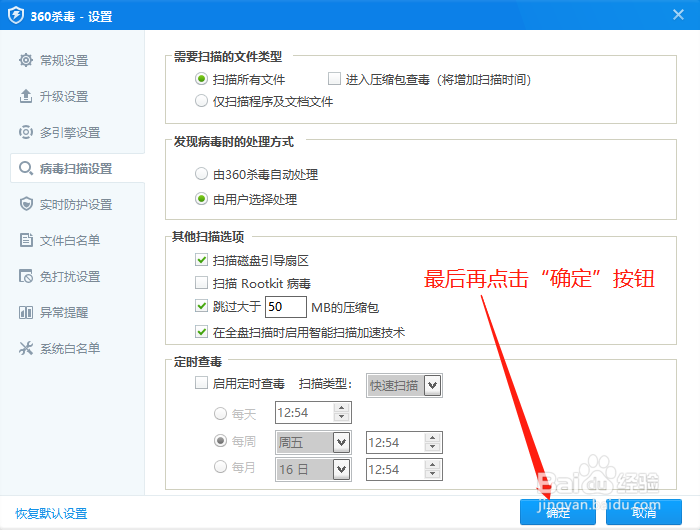This screenshot has height=530, width=700.
Task: Click the wrench icon beside 系统白名单
Action: [26, 348]
